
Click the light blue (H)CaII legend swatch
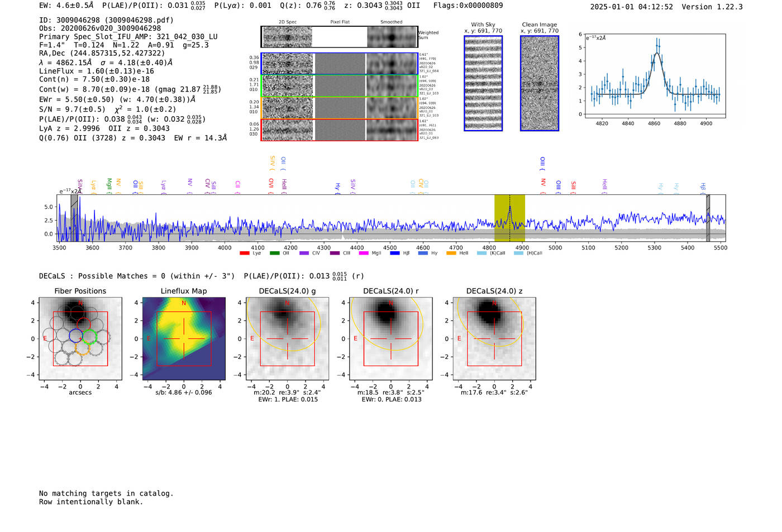pos(518,253)
